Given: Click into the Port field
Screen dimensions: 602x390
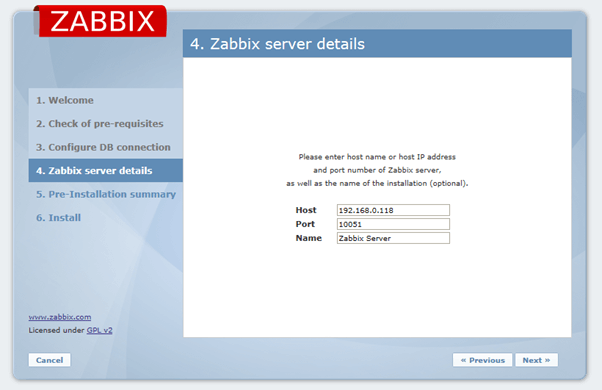Looking at the screenshot, I should (x=393, y=224).
